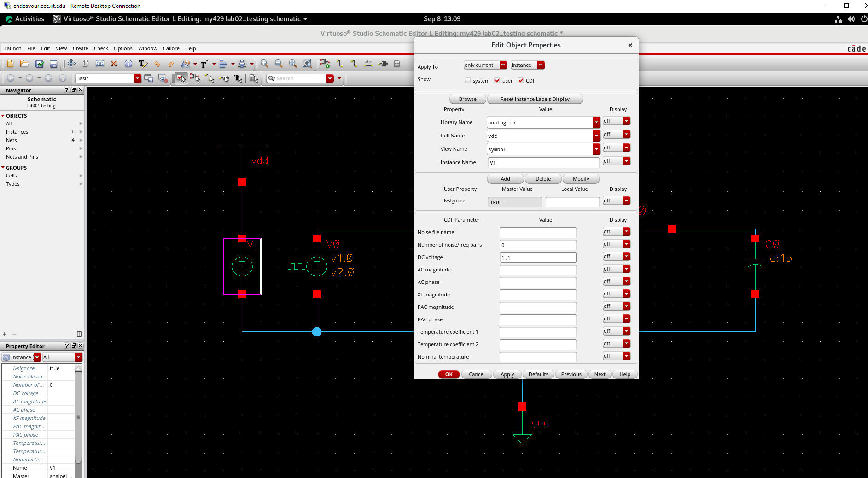
Task: Open the File menu
Action: click(x=31, y=48)
